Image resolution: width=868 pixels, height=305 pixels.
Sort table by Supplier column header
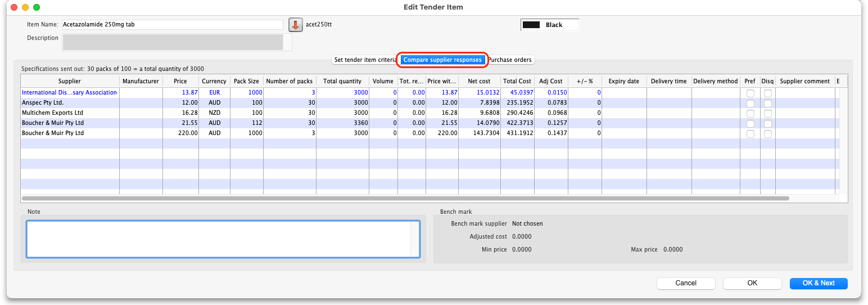(x=70, y=81)
